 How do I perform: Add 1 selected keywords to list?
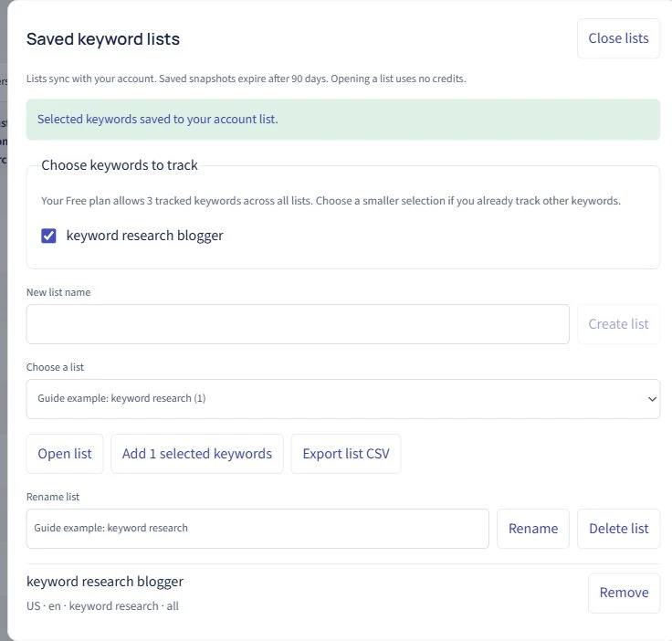pos(196,453)
